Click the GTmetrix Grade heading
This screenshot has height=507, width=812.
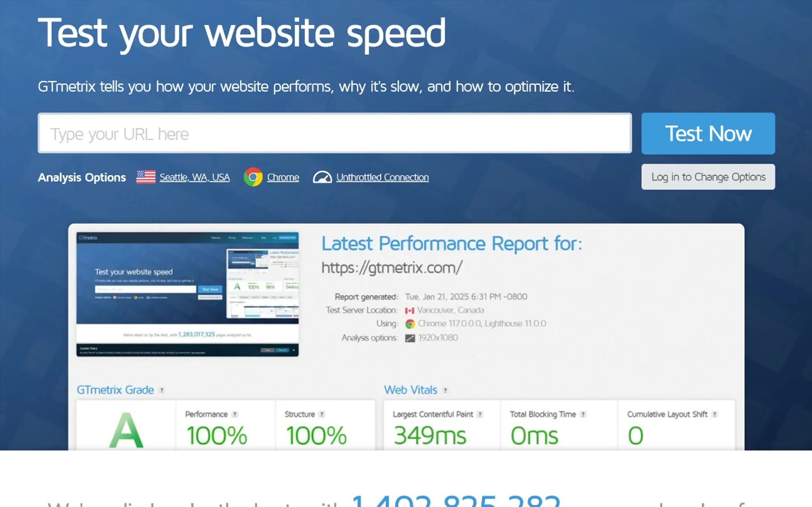coord(115,390)
